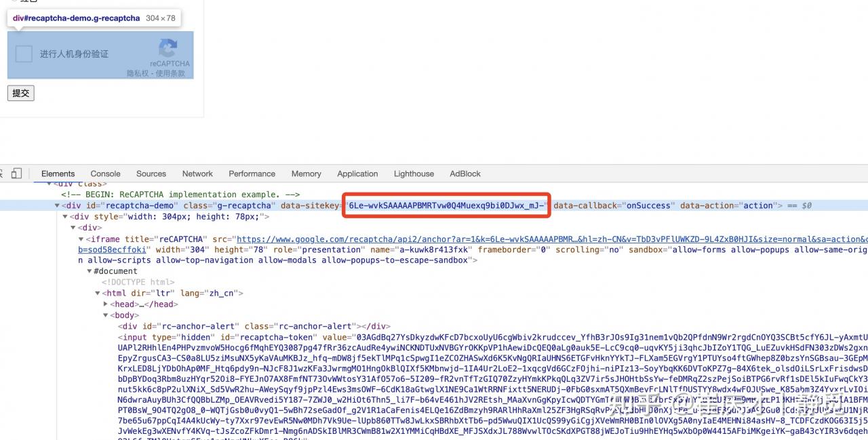The image size is (868, 440).
Task: Select the data-sitekey value 6Le-wvkSAAAAAPBMRTvw0Q4Muexq9bi0DJwx_mJ-
Action: click(x=447, y=205)
